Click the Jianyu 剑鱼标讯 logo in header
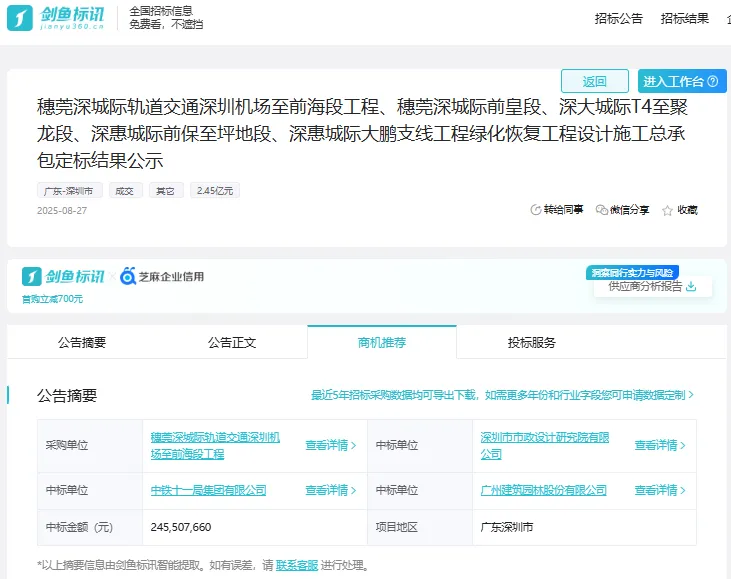Screen dimensions: 731x579 point(54,18)
